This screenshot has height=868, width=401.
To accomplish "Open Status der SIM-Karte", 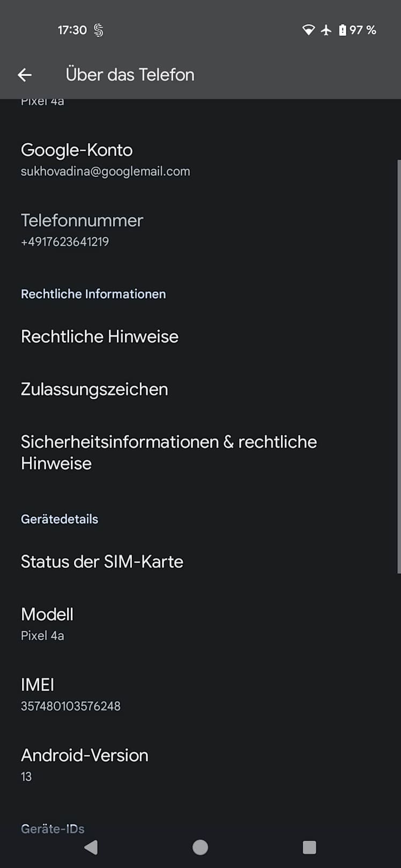I will pos(102,562).
